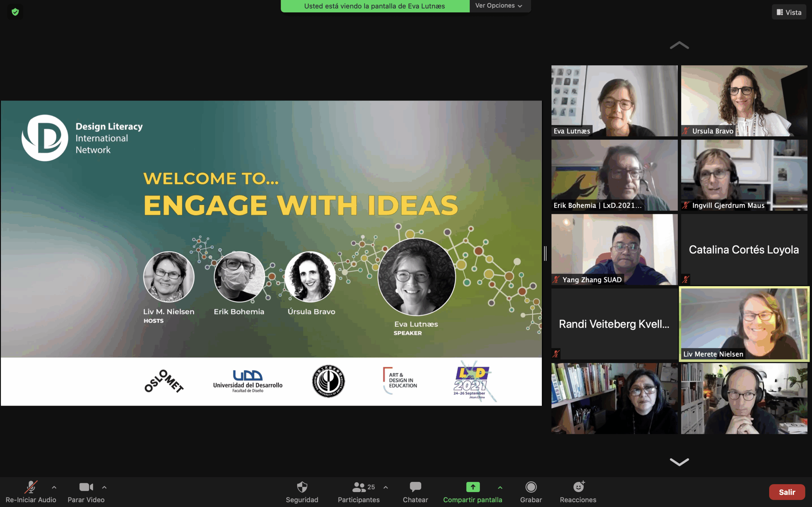Viewport: 812px width, 507px height.
Task: Unmute using Re-Iniciar Audio microphone
Action: point(30,487)
